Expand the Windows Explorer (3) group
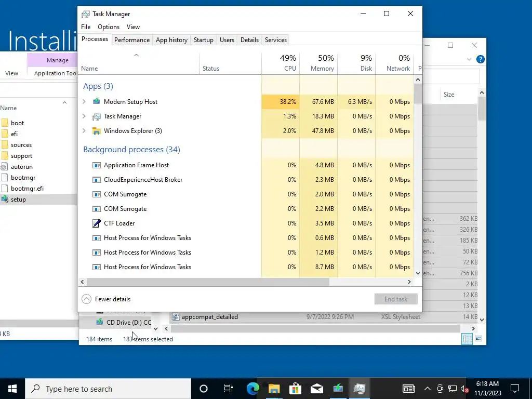 click(x=84, y=130)
